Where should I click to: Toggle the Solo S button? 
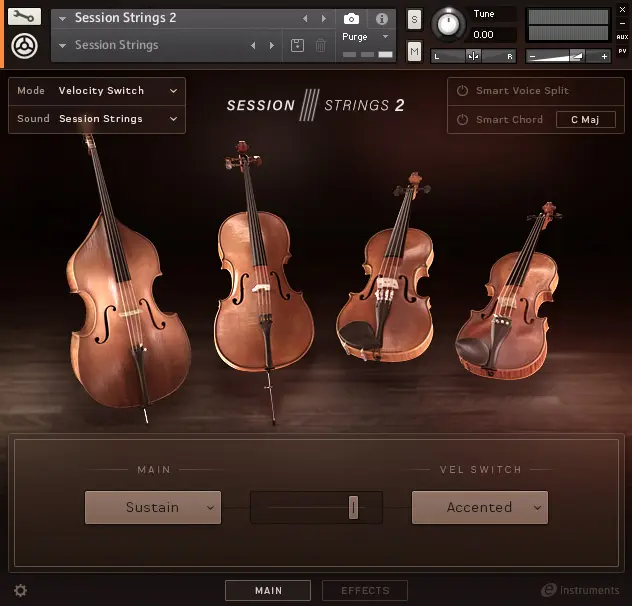414,20
